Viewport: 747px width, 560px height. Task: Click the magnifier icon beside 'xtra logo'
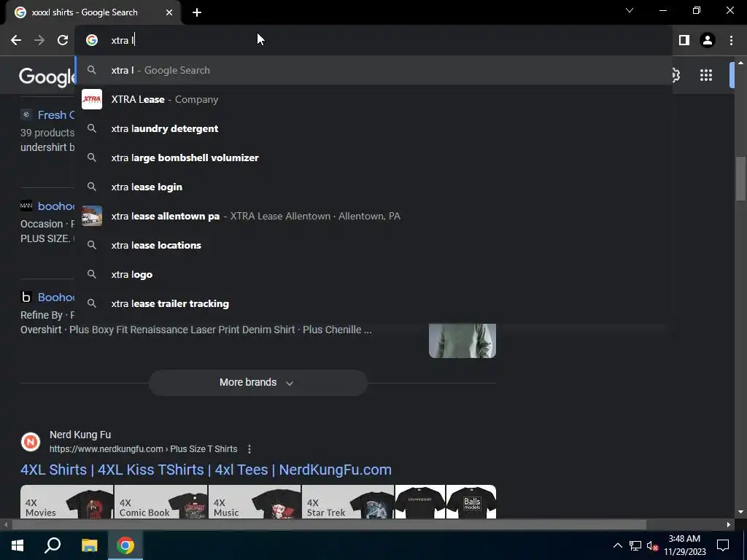(92, 274)
